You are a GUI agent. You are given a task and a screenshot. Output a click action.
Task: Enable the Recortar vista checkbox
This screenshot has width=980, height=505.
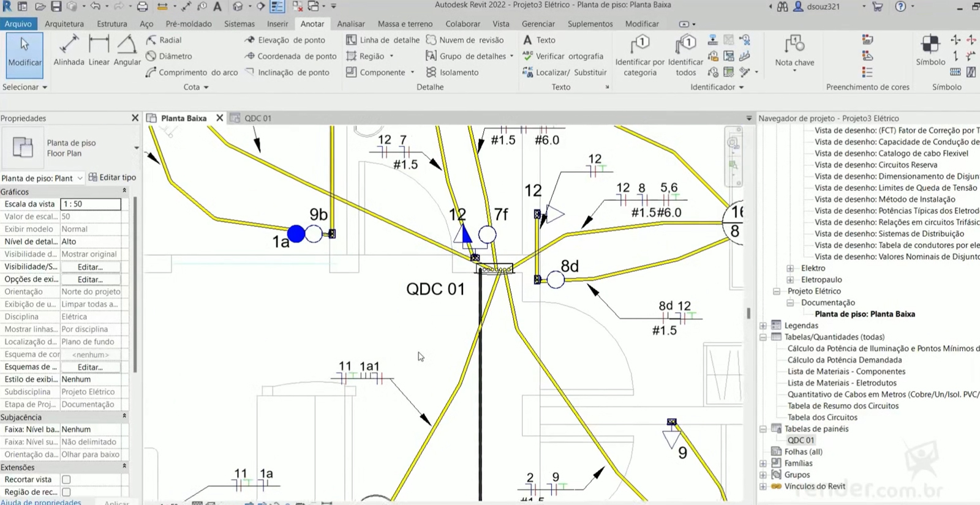coord(66,479)
